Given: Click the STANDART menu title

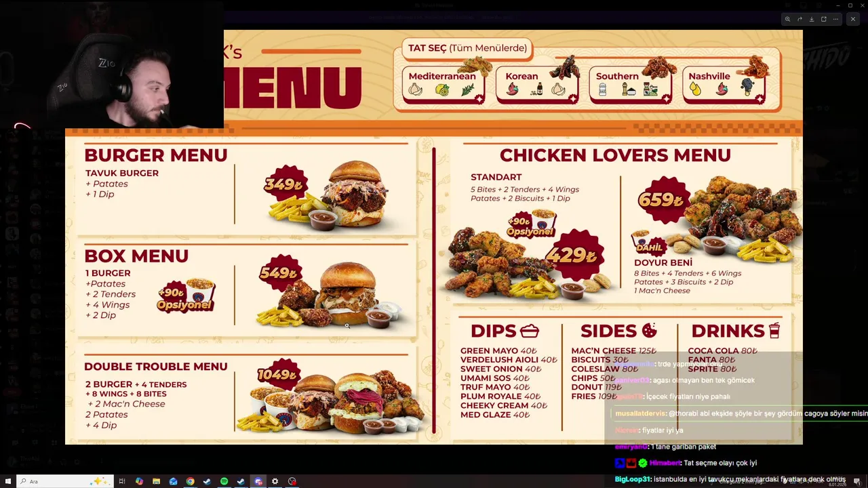Looking at the screenshot, I should tap(496, 178).
